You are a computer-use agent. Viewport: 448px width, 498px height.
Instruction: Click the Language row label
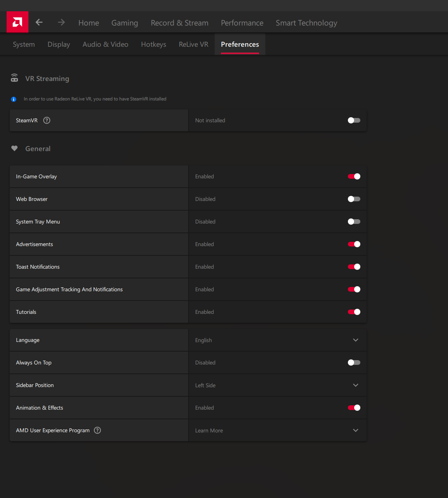pyautogui.click(x=28, y=340)
